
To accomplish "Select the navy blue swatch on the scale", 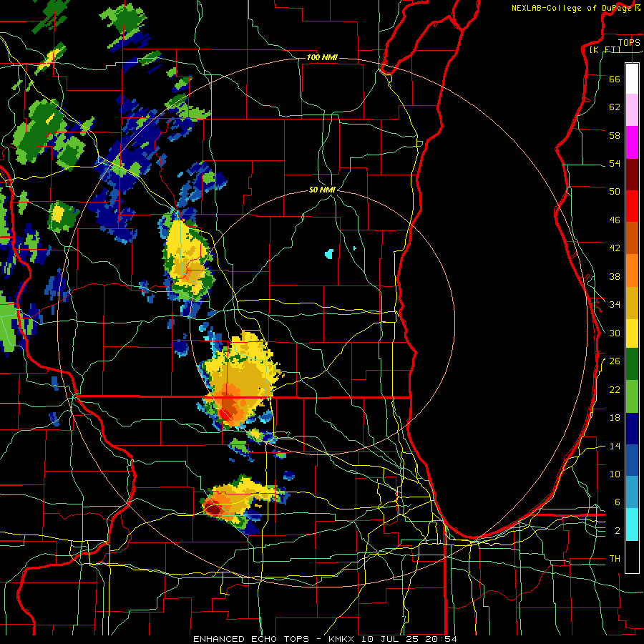I will coord(632,429).
